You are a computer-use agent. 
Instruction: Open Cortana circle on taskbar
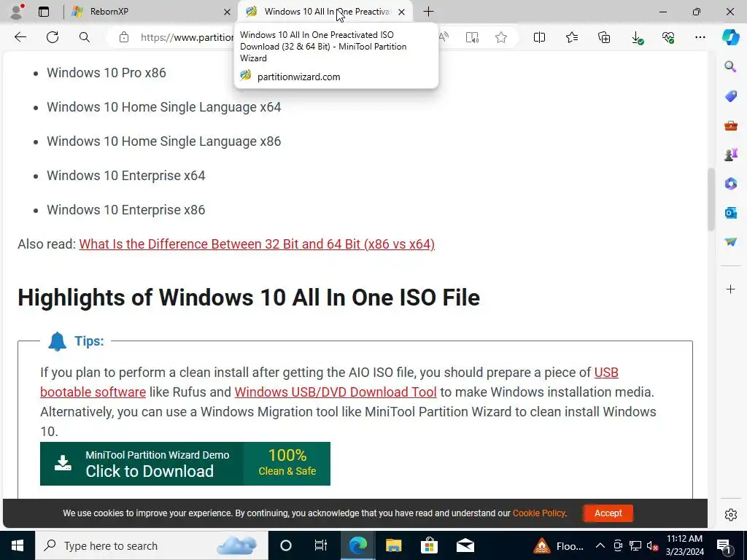click(x=286, y=545)
